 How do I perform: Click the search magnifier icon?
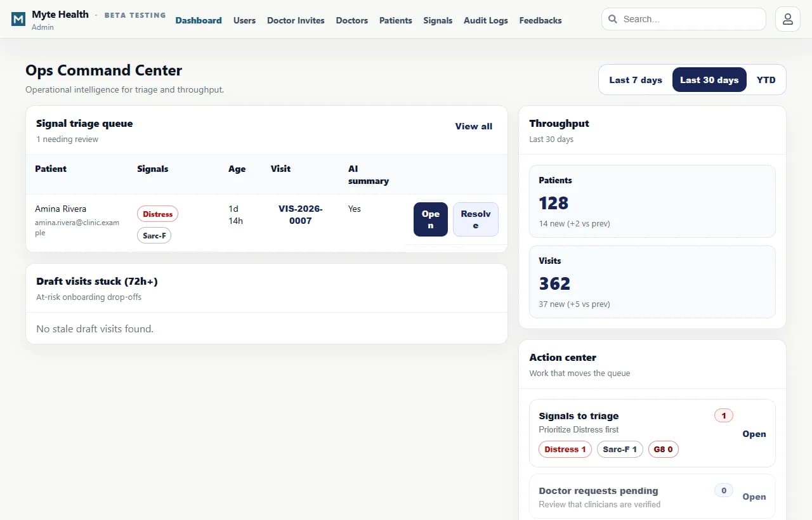coord(613,19)
